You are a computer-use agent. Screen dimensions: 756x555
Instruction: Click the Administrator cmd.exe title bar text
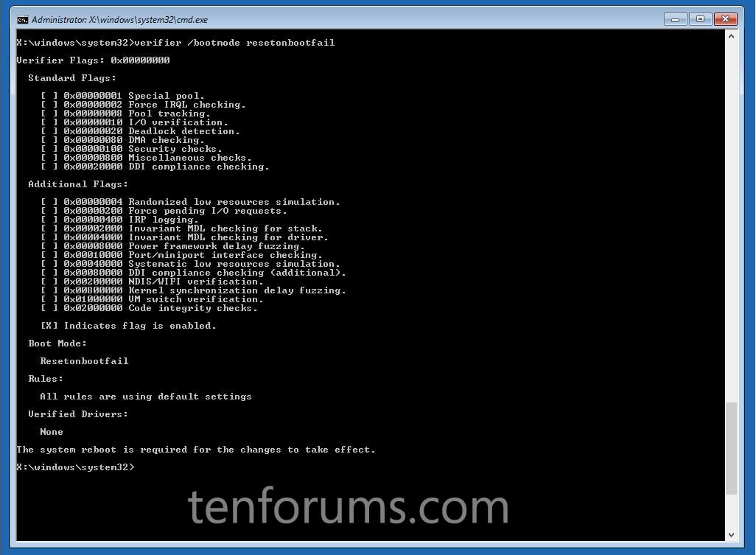coord(119,20)
